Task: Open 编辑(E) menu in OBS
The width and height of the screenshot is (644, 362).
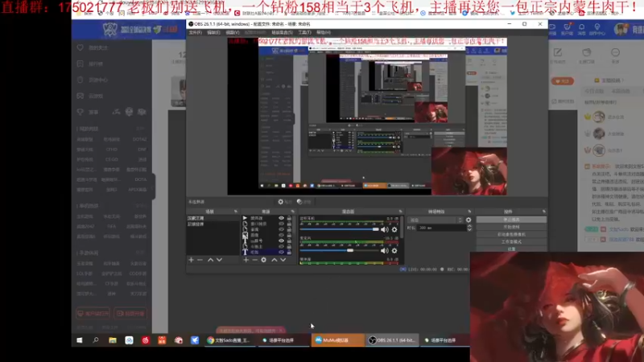Action: tap(213, 32)
